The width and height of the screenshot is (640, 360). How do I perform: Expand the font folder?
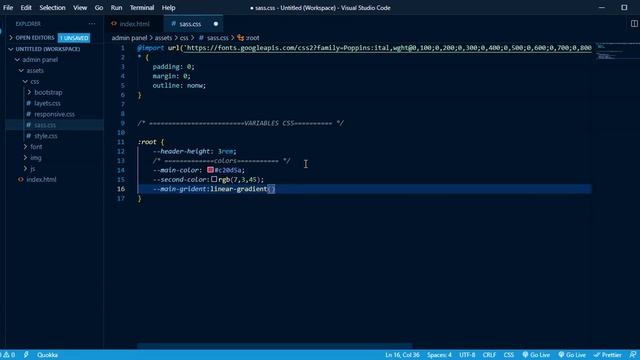36,147
